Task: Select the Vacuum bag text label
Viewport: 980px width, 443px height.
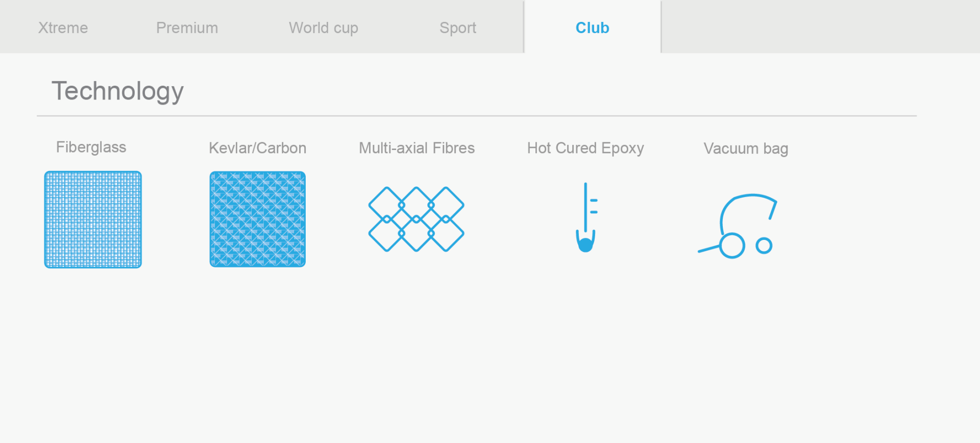Action: coord(746,149)
